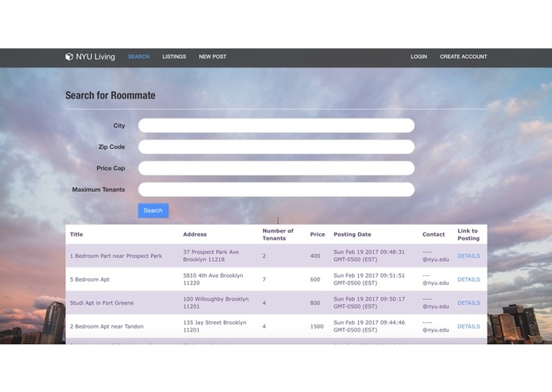Select the Address column header
This screenshot has height=392, width=552.
click(x=195, y=235)
